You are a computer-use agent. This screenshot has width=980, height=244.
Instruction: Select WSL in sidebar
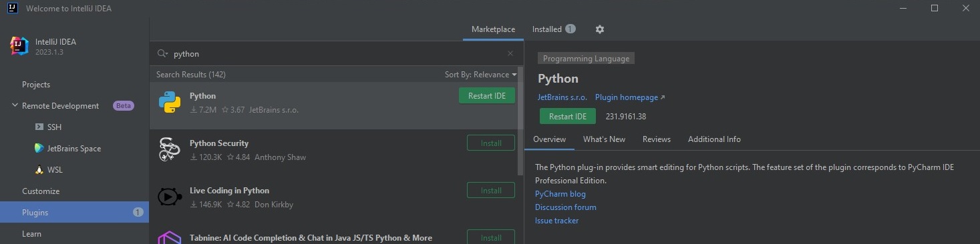(x=55, y=170)
